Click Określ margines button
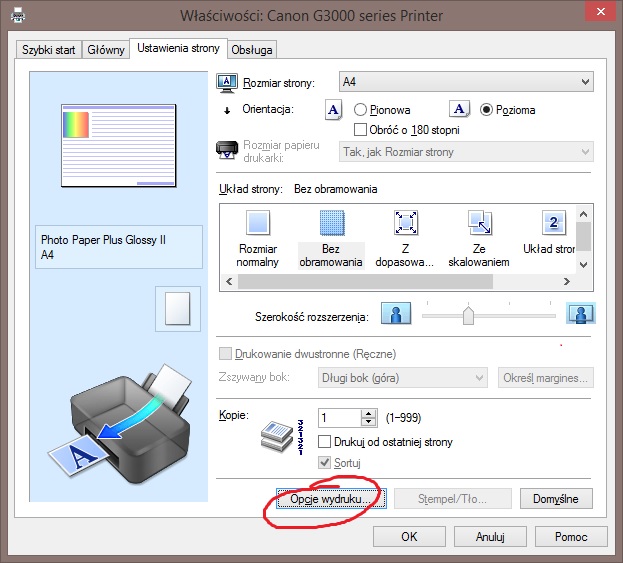Screen dimensions: 623x563 (x=546, y=377)
